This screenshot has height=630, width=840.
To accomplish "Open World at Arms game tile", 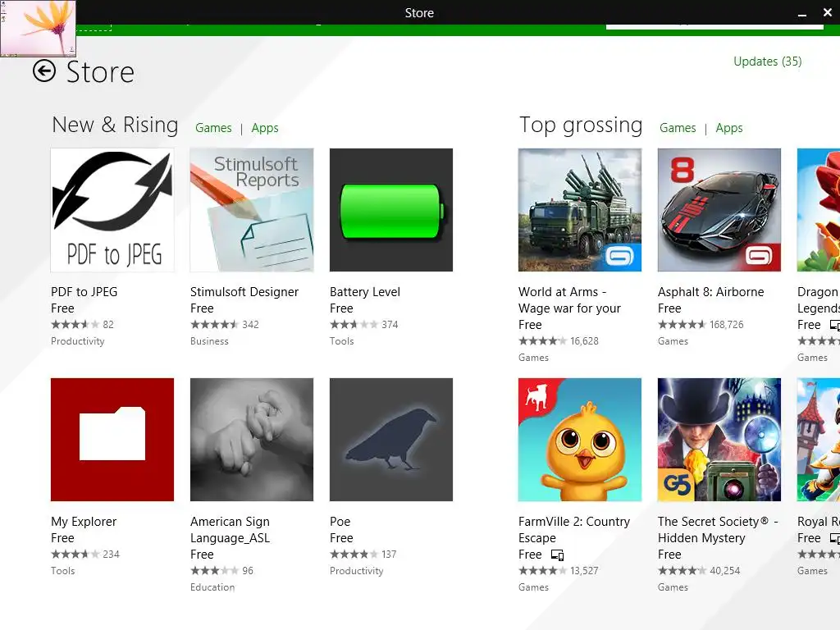I will click(580, 210).
